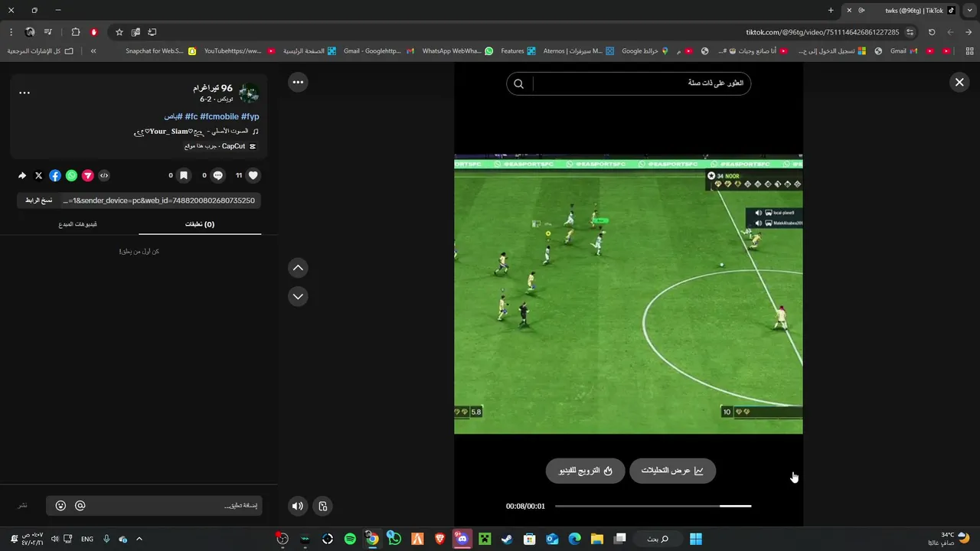This screenshot has height=551, width=980.
Task: Open a new tab with plus button
Action: pyautogui.click(x=831, y=10)
